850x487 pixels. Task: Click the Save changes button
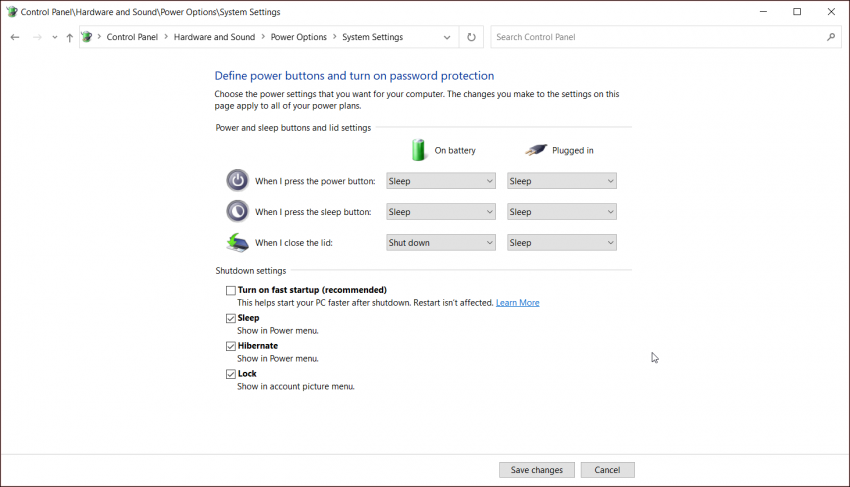pos(537,470)
